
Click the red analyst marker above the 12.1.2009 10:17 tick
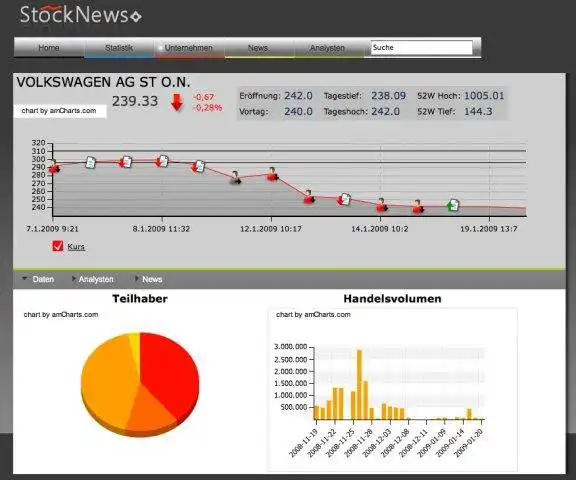(x=273, y=174)
